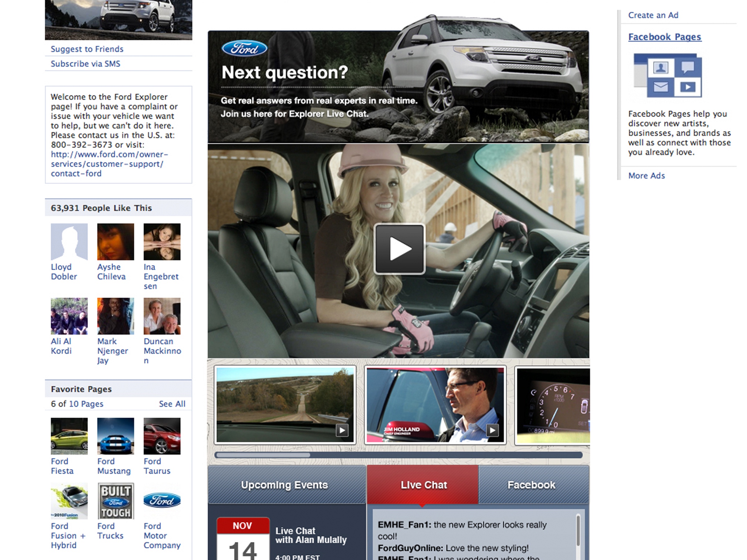
Task: Click the Next question banner image
Action: pyautogui.click(x=398, y=86)
